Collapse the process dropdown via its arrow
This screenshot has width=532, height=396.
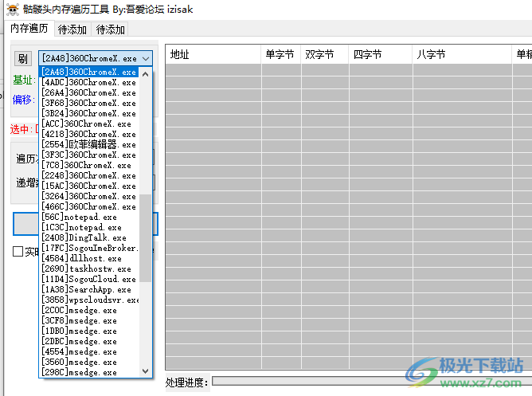pyautogui.click(x=146, y=58)
